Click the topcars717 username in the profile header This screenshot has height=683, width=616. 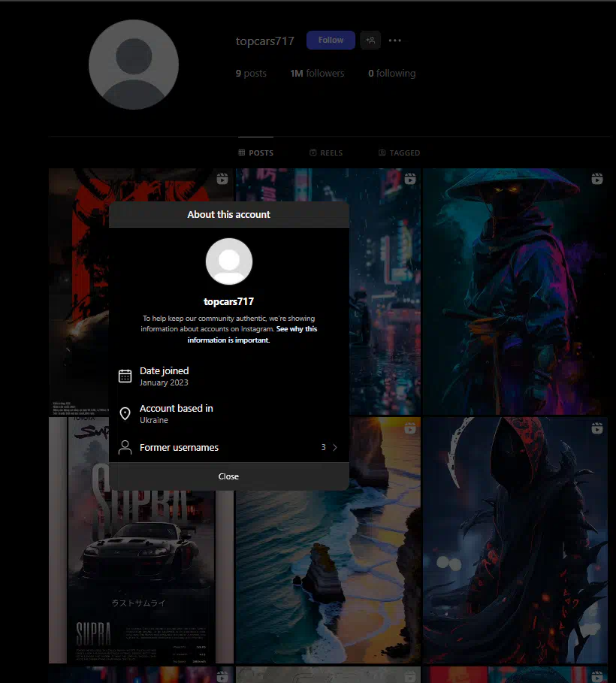[x=265, y=41]
